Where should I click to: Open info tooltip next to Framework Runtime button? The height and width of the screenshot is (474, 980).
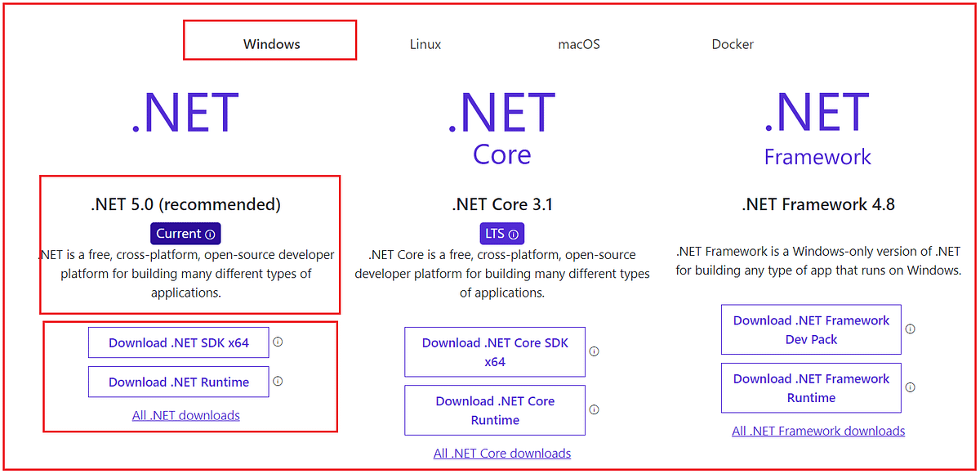pyautogui.click(x=910, y=387)
